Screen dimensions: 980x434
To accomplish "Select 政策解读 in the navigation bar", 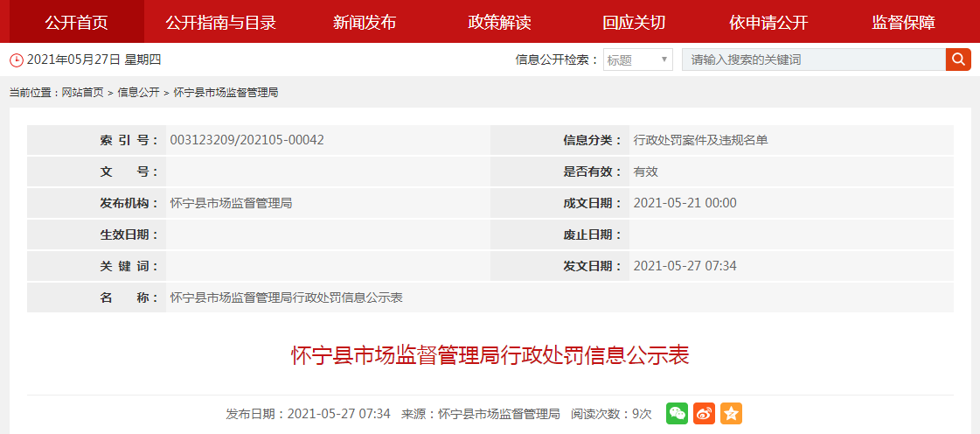I will 499,23.
